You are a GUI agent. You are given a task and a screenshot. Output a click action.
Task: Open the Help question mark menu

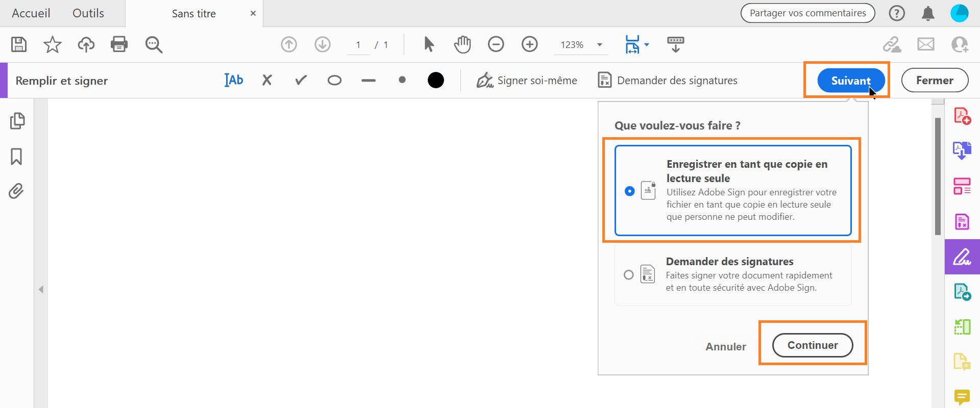(x=897, y=13)
